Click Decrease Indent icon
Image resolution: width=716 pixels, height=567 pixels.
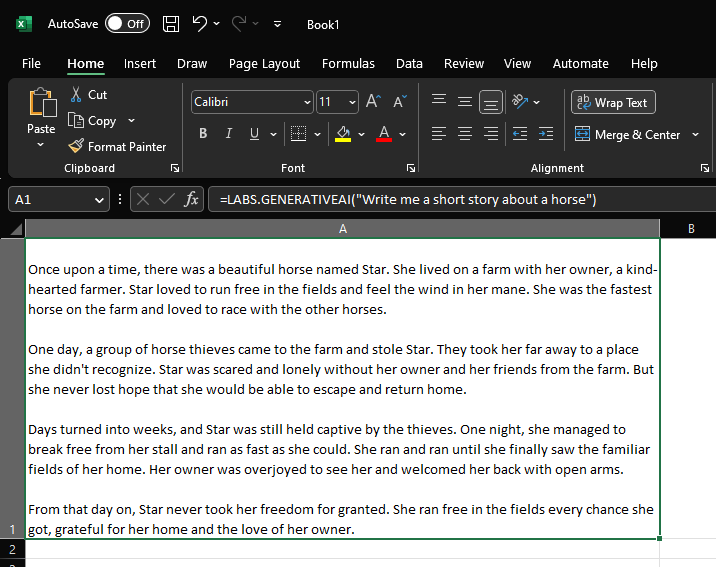click(520, 134)
